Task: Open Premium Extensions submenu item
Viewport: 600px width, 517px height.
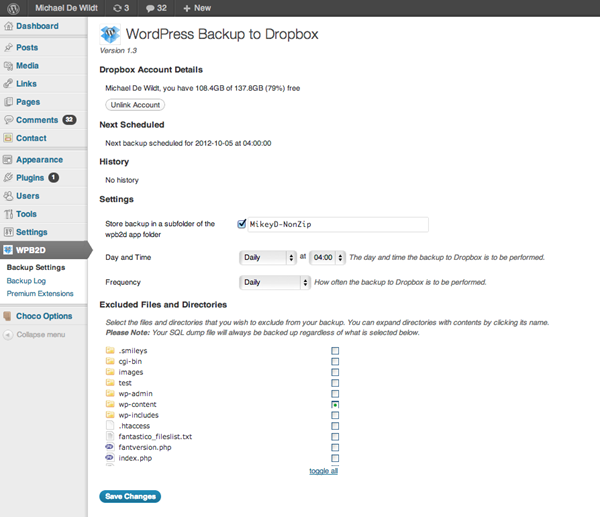Action: coord(40,294)
